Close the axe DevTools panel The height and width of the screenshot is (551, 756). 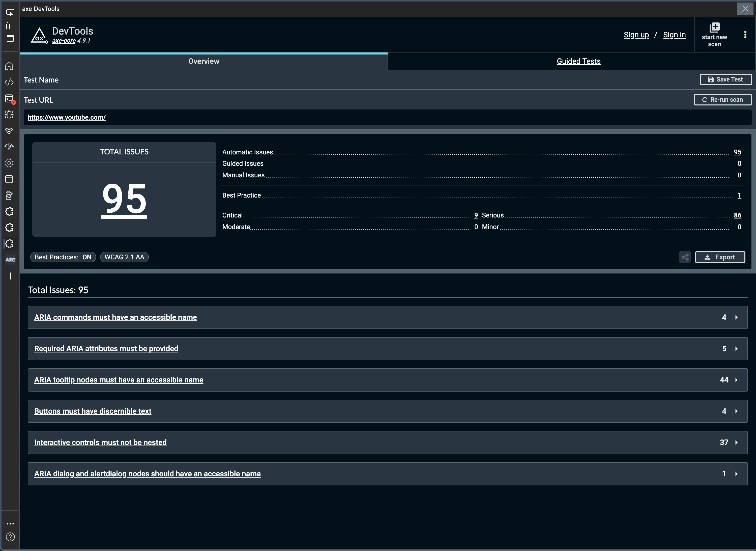coord(745,9)
